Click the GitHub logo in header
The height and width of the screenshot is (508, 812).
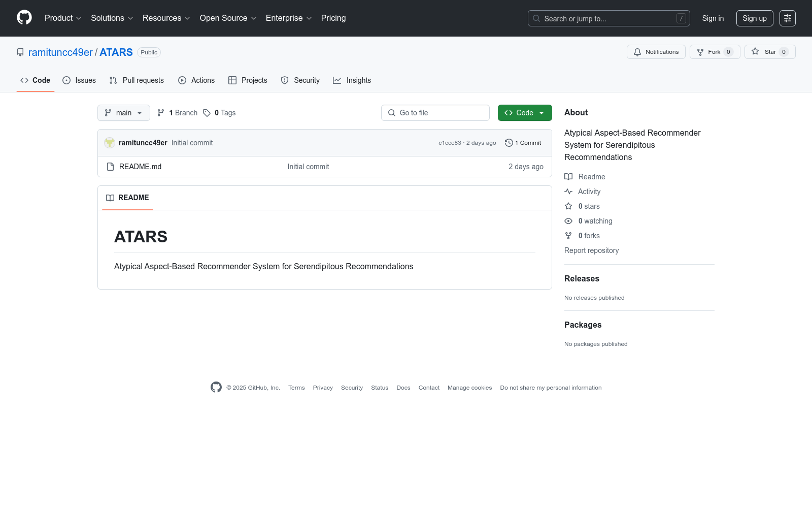[x=24, y=18]
